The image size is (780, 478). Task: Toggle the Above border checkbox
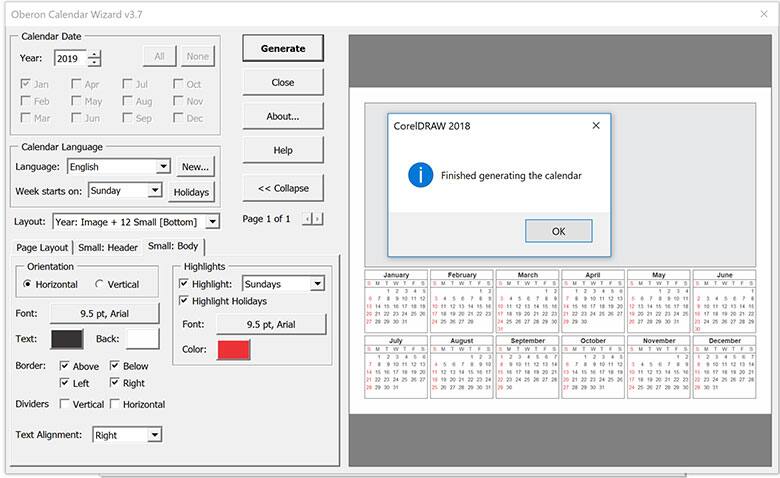(65, 366)
